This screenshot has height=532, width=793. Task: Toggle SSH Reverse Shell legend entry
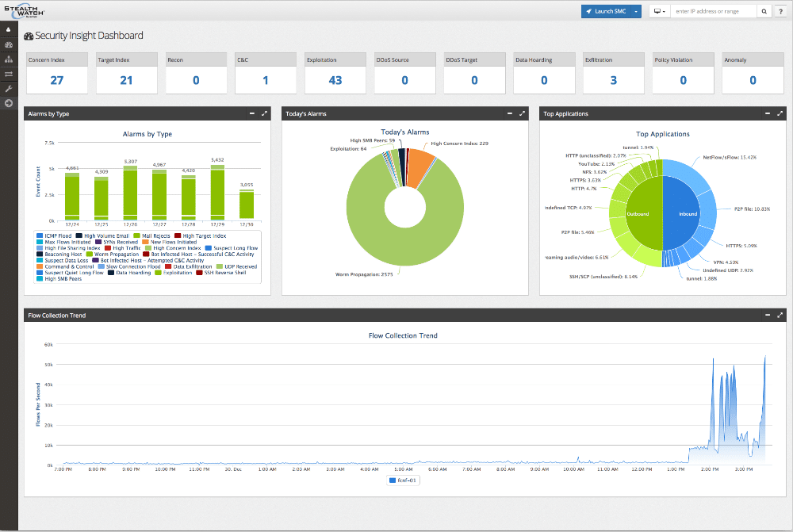point(221,273)
